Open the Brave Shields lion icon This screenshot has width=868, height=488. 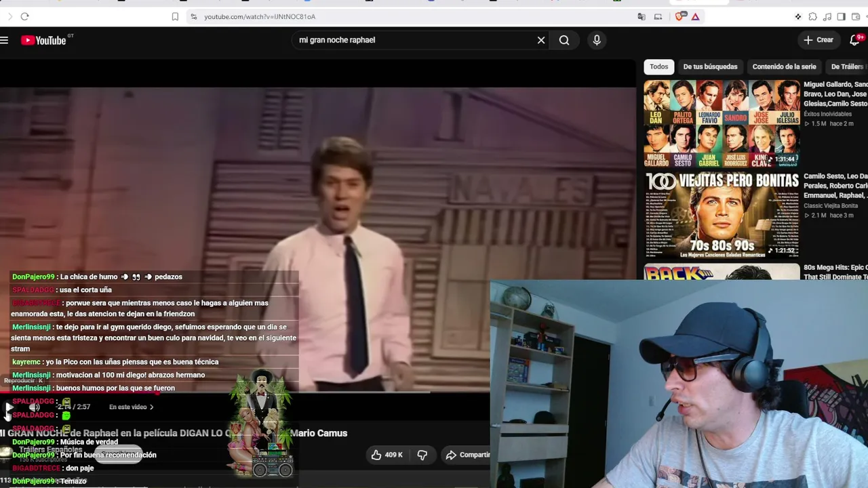tap(680, 16)
